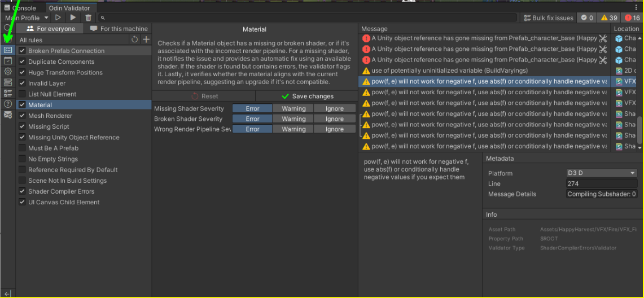Click the Line number field showing 274

click(x=601, y=184)
